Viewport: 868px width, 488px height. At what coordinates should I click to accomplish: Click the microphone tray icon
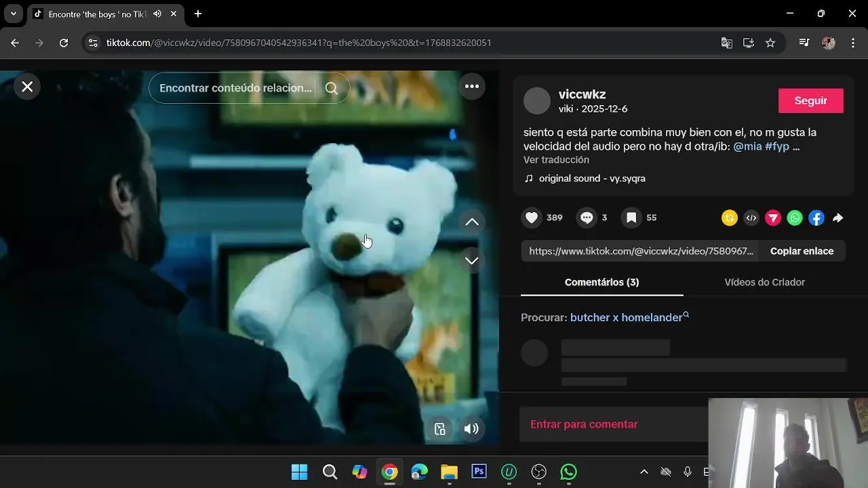[x=688, y=472]
